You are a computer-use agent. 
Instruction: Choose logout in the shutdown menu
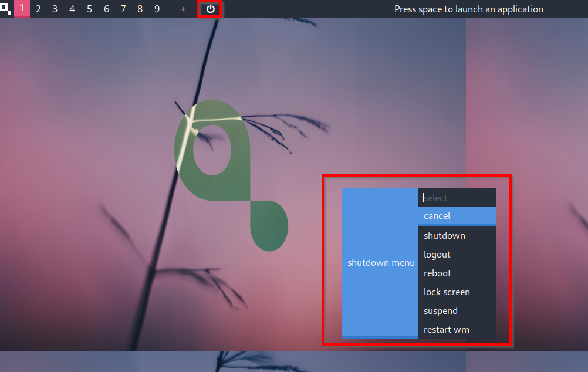tap(457, 255)
